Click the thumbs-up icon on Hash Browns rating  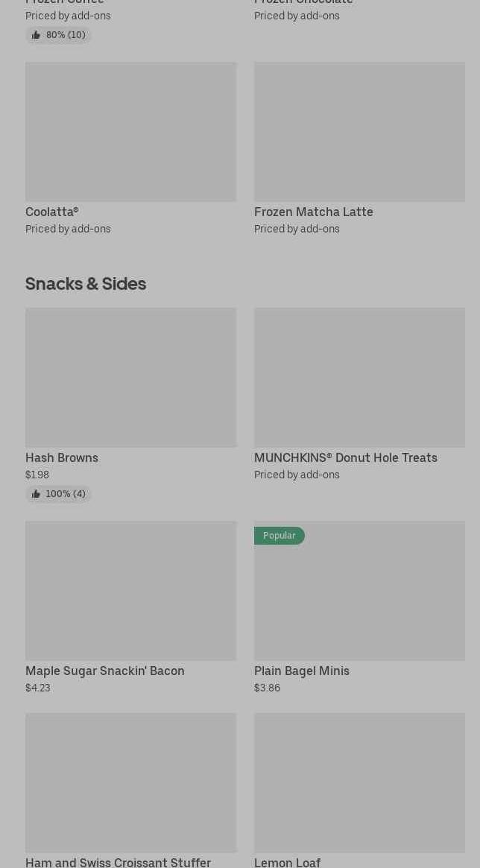click(36, 494)
